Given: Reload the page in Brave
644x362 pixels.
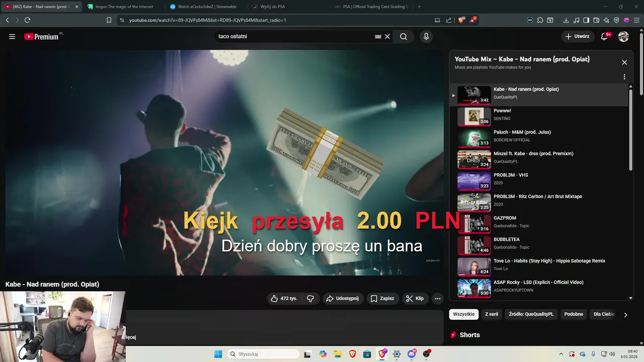Looking at the screenshot, I should (x=27, y=20).
